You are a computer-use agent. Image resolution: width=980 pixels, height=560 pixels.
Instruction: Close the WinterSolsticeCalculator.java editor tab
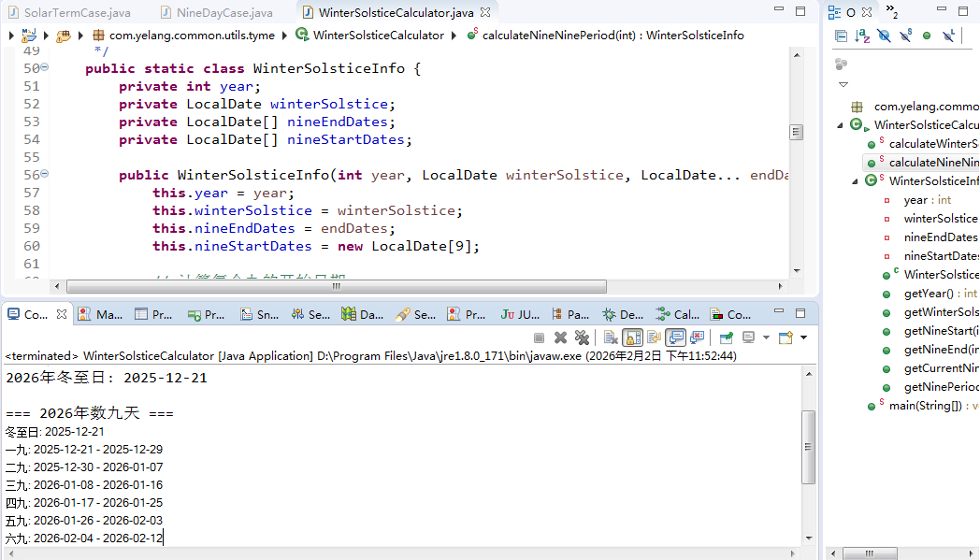point(485,12)
